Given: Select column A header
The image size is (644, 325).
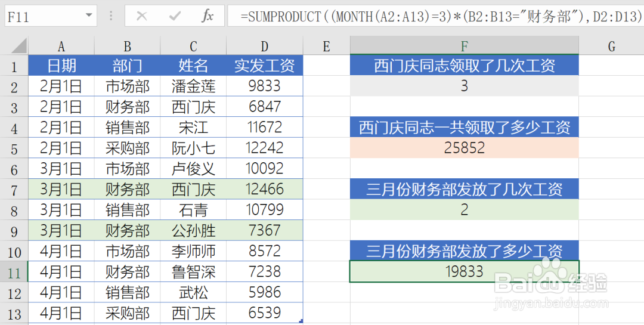Looking at the screenshot, I should tap(61, 46).
